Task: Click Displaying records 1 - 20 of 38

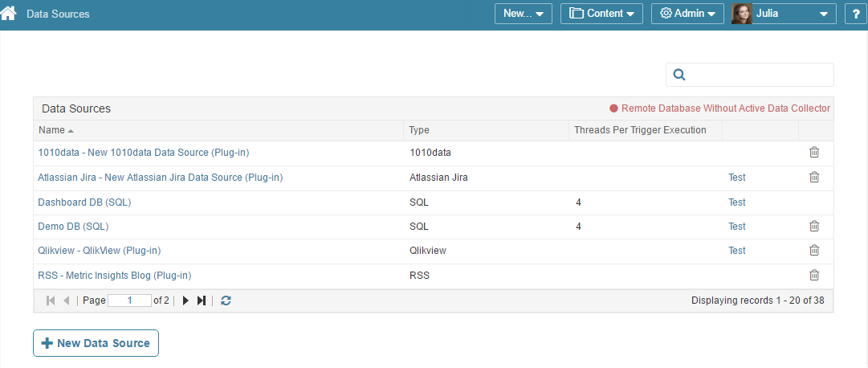Action: 758,301
